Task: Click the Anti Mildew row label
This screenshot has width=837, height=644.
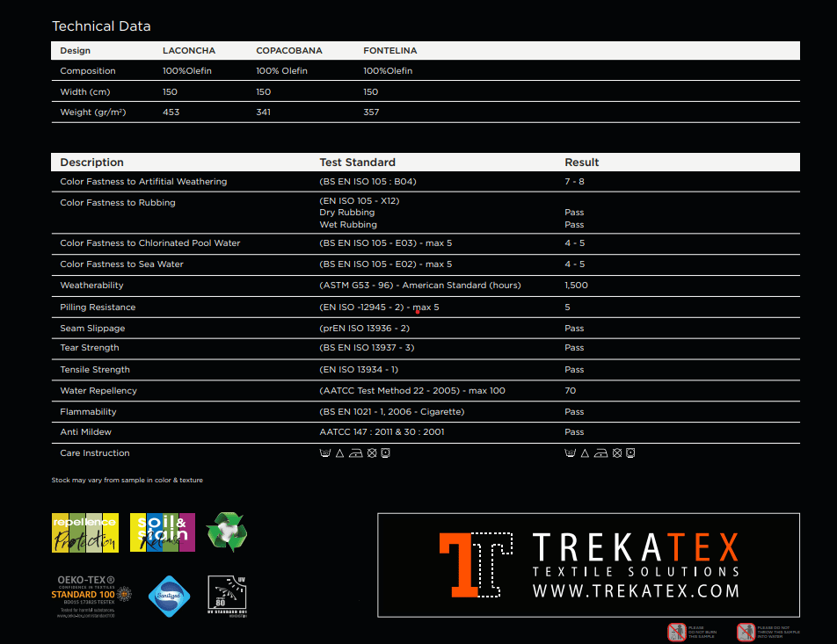Action: click(x=85, y=432)
